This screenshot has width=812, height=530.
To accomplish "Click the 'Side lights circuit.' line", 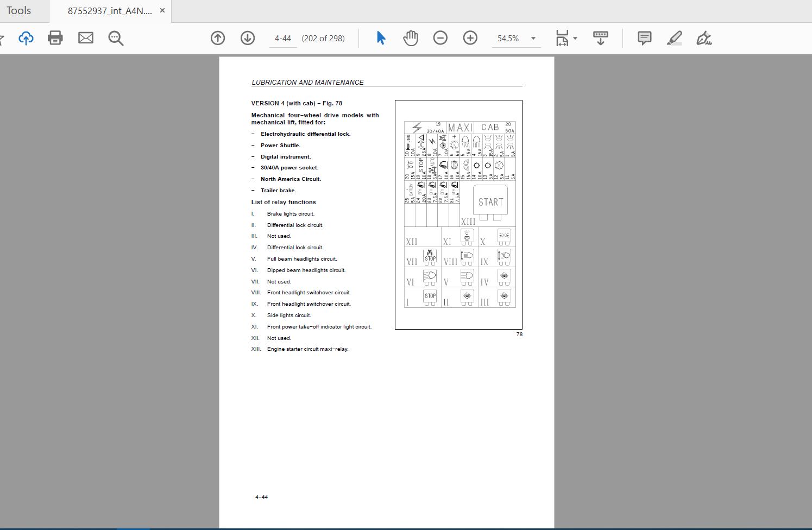I will tap(289, 316).
